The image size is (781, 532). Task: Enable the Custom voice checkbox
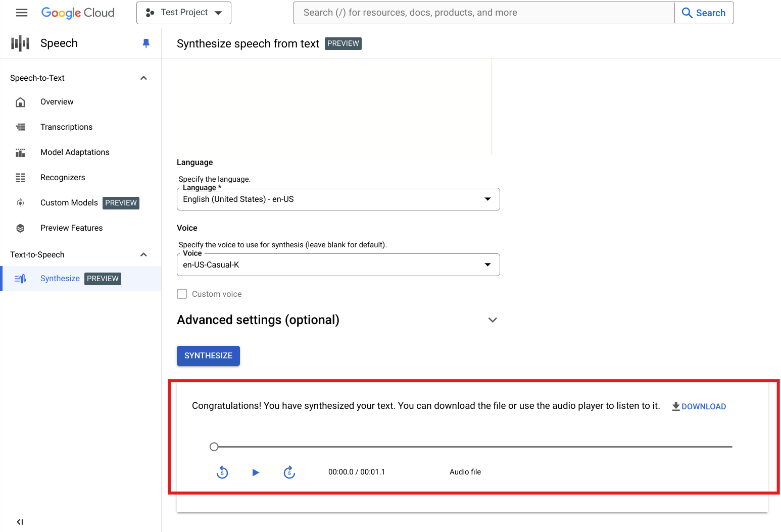[182, 294]
